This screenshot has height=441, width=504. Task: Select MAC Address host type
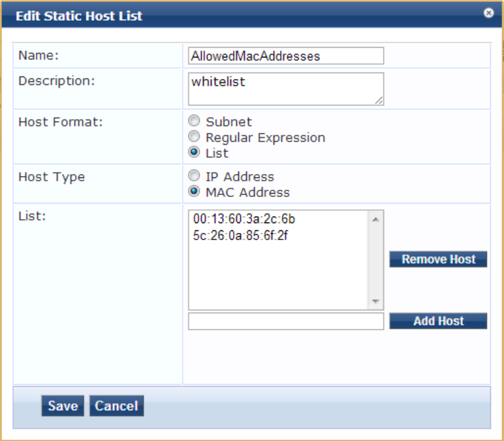pos(193,192)
